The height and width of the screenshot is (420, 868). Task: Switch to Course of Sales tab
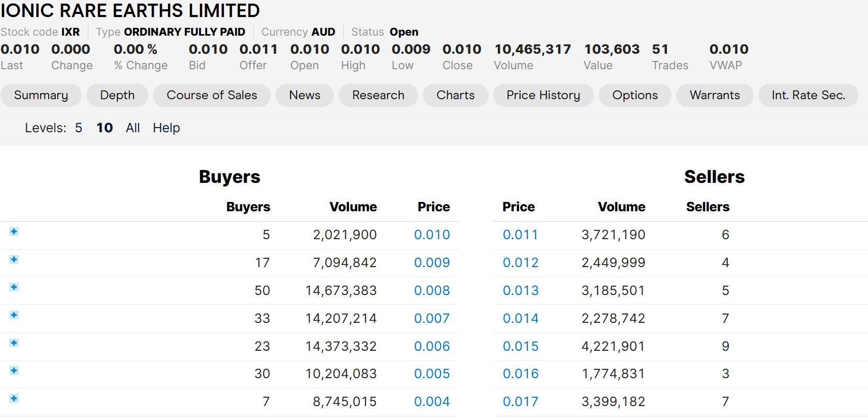(x=211, y=96)
